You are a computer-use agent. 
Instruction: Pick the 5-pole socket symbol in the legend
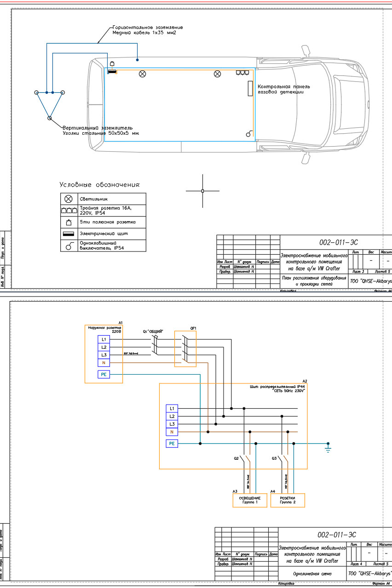click(x=69, y=222)
